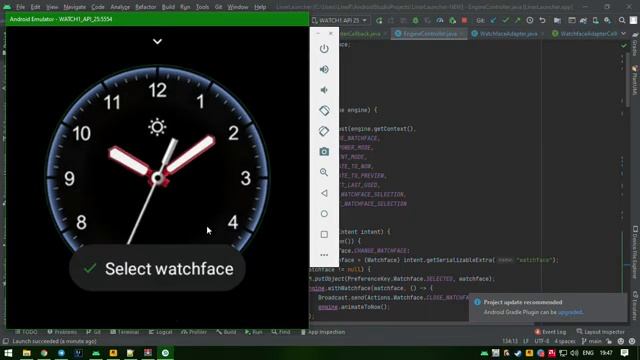640x360 pixels.
Task: Tap the Select watchface button
Action: pyautogui.click(x=157, y=268)
